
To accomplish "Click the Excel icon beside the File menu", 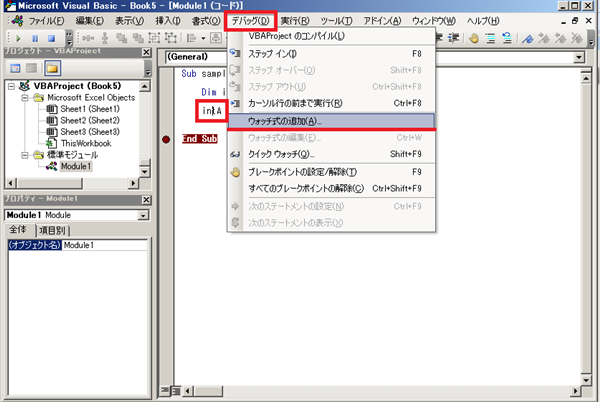I will [x=17, y=21].
